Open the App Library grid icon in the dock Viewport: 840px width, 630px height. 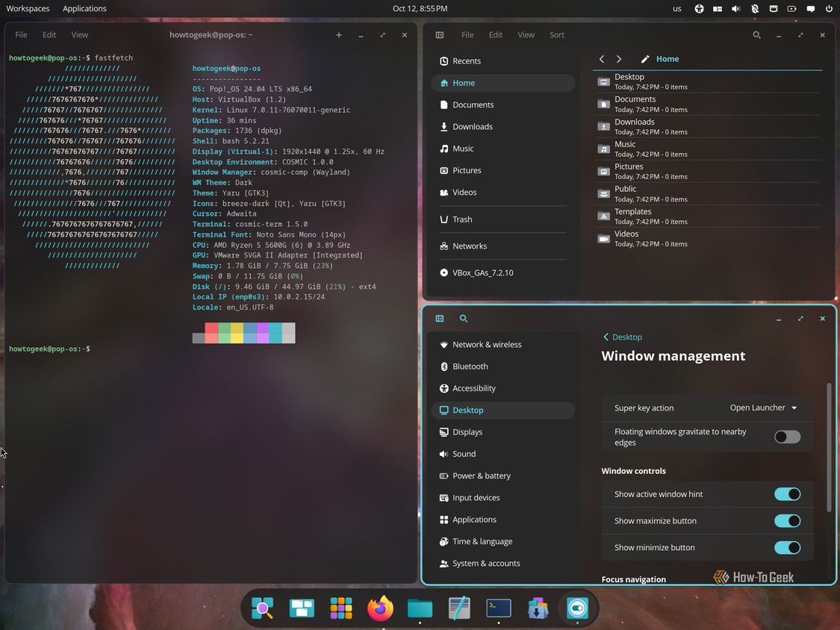tap(340, 608)
